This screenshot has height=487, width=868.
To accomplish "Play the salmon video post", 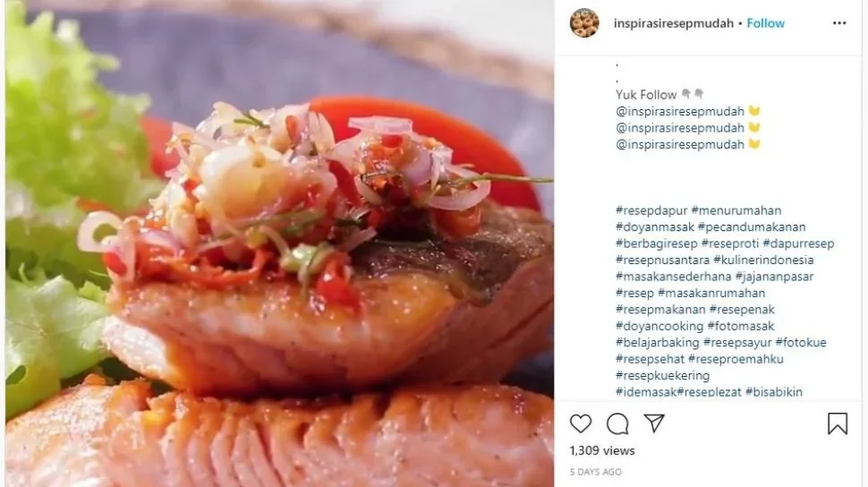I will [x=279, y=243].
